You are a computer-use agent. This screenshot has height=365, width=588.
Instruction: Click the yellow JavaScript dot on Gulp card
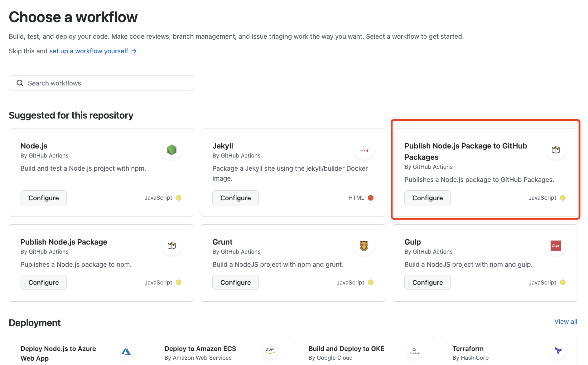tap(563, 282)
